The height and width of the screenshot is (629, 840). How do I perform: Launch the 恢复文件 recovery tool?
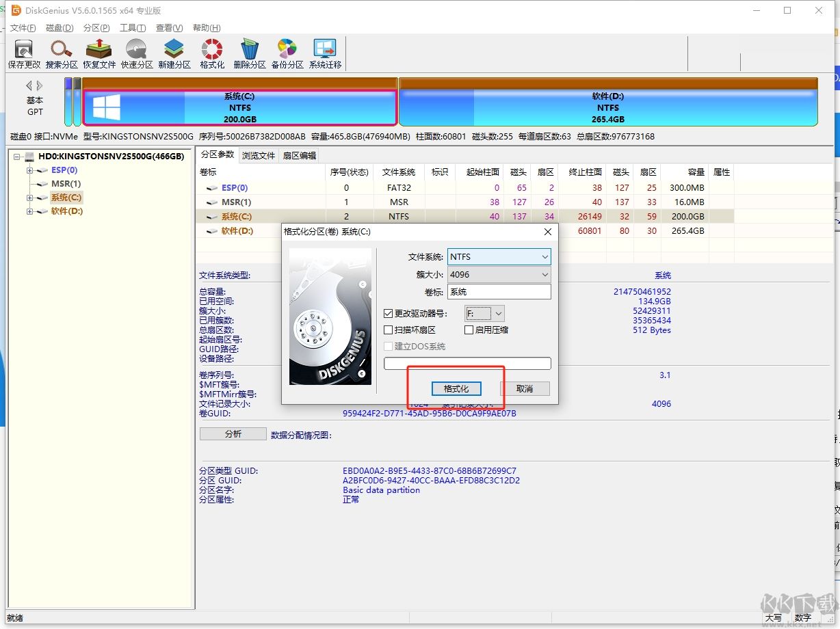click(x=99, y=53)
